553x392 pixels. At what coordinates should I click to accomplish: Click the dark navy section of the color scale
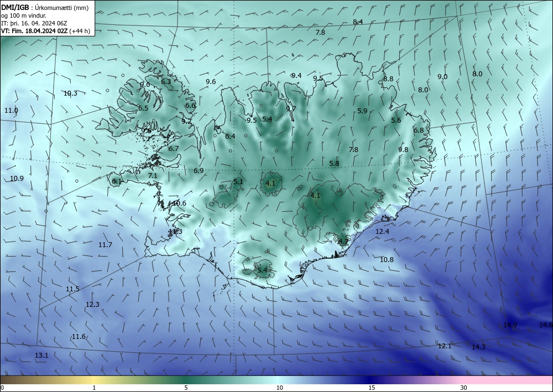coord(371,380)
